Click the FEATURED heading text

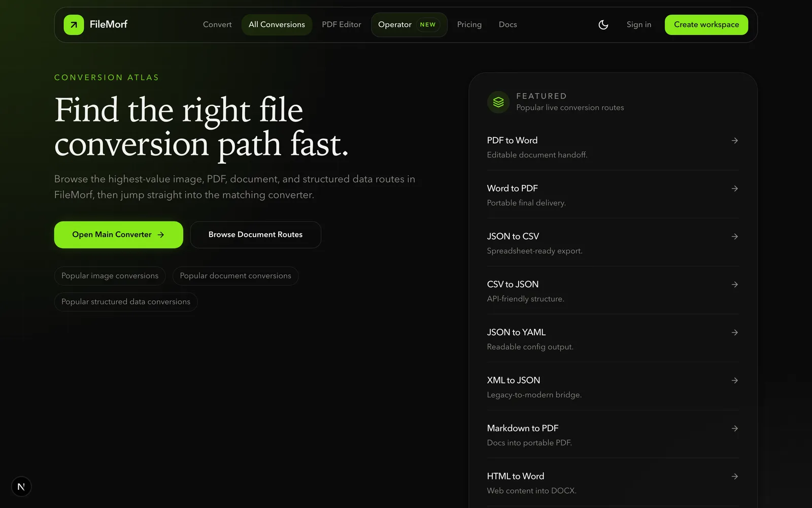(x=541, y=96)
